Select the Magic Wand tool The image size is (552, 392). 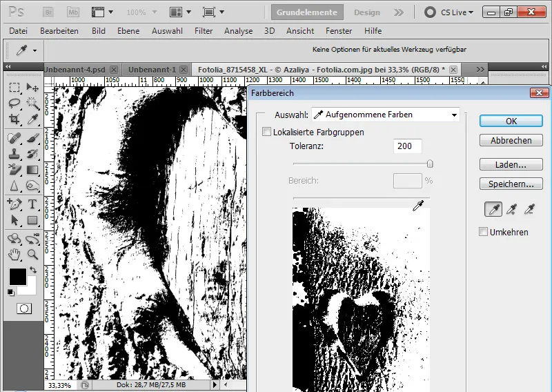32,104
